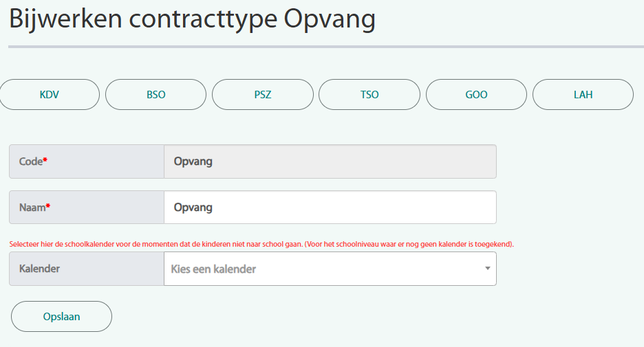Click the Naam field label
The width and height of the screenshot is (644, 347).
32,208
